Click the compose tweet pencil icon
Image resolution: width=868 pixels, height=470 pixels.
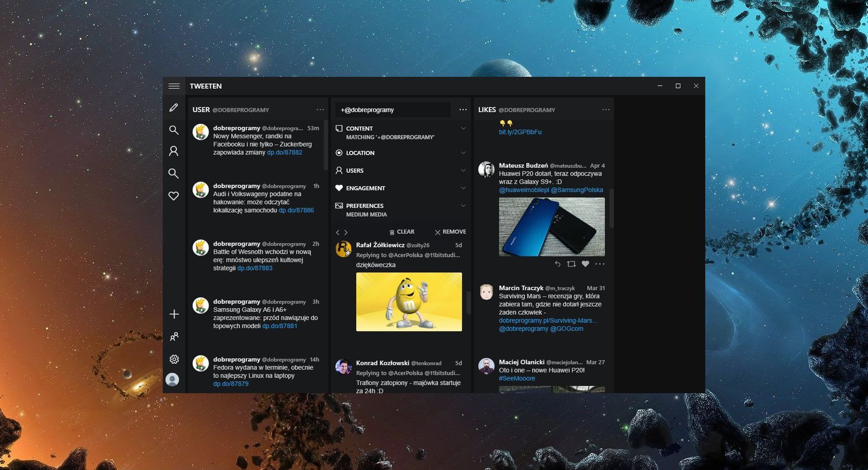174,108
